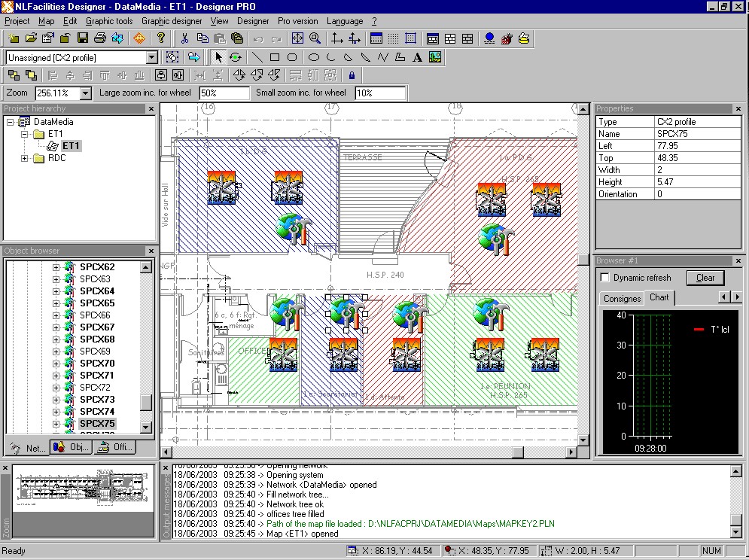Enable the Dynamic refresh checkbox
Screen dimensions: 749x560
(604, 278)
